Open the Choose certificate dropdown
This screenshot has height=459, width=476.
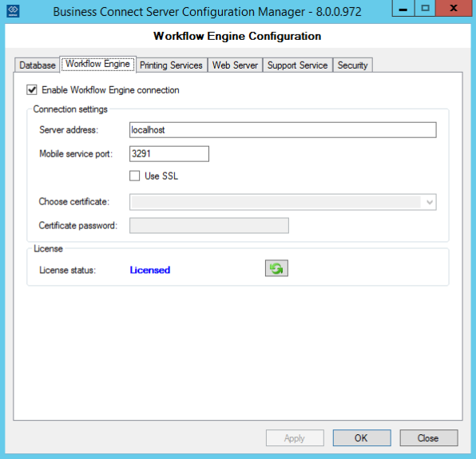(283, 202)
